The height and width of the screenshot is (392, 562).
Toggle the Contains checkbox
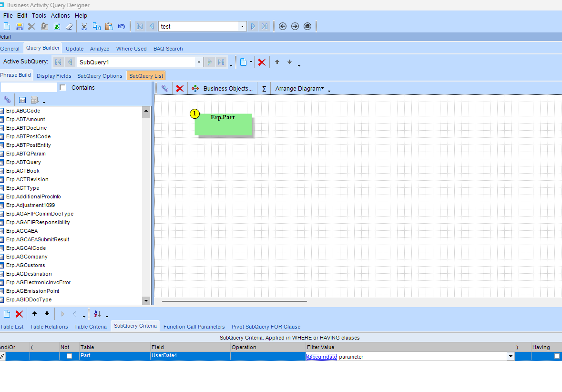point(62,88)
